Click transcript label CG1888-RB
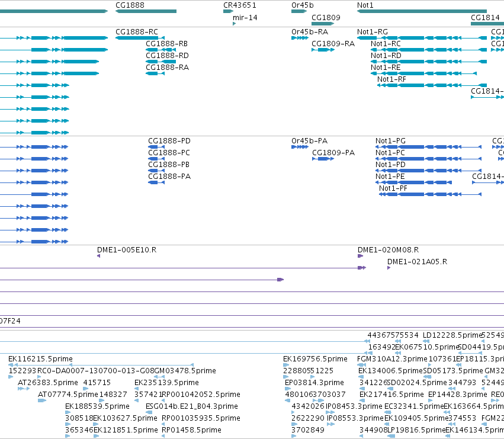The width and height of the screenshot is (504, 439). (166, 44)
